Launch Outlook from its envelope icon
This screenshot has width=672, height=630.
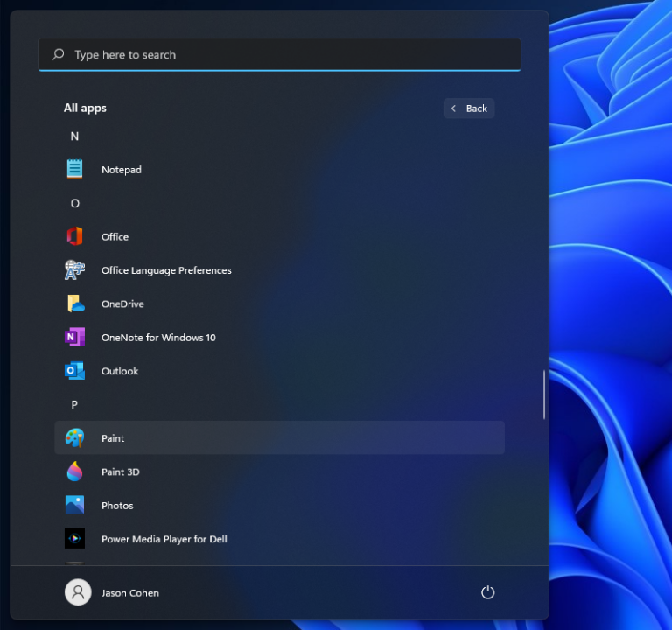(74, 371)
